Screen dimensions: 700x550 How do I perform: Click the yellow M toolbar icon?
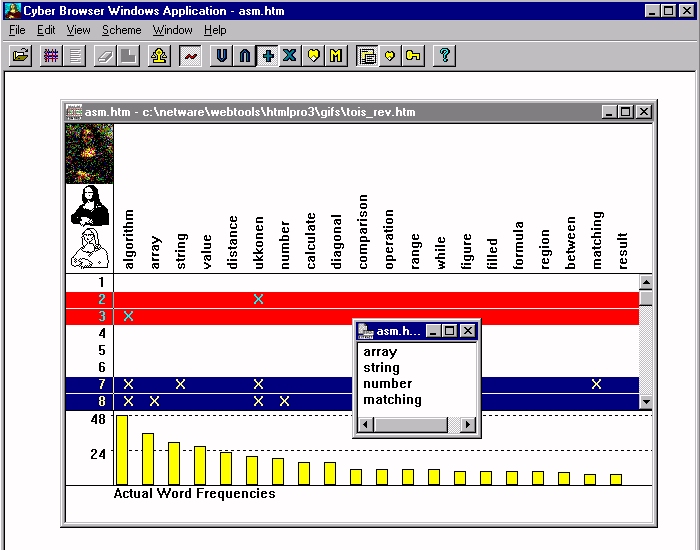[336, 56]
